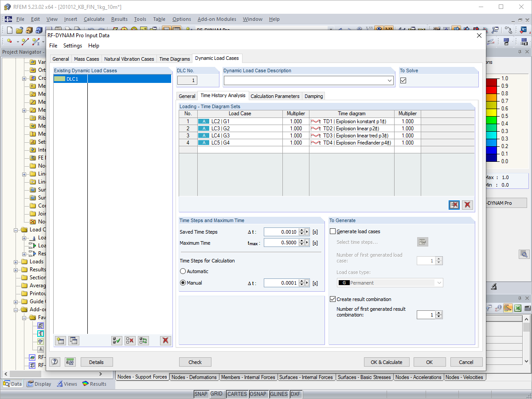Delete selected row from Time Diagram Sets table
This screenshot has width=532, height=399.
467,205
